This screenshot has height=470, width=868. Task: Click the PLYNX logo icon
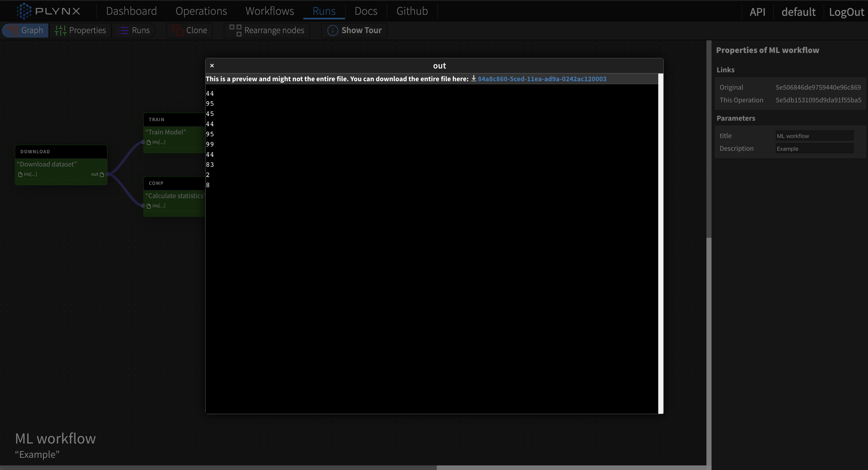[24, 11]
